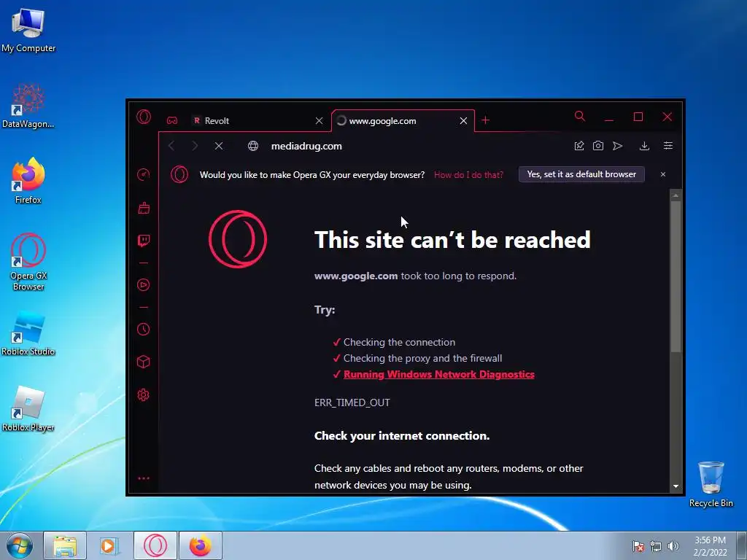Click the ERR_TIMED_OUT error code text
Image resolution: width=747 pixels, height=560 pixels.
tap(352, 402)
